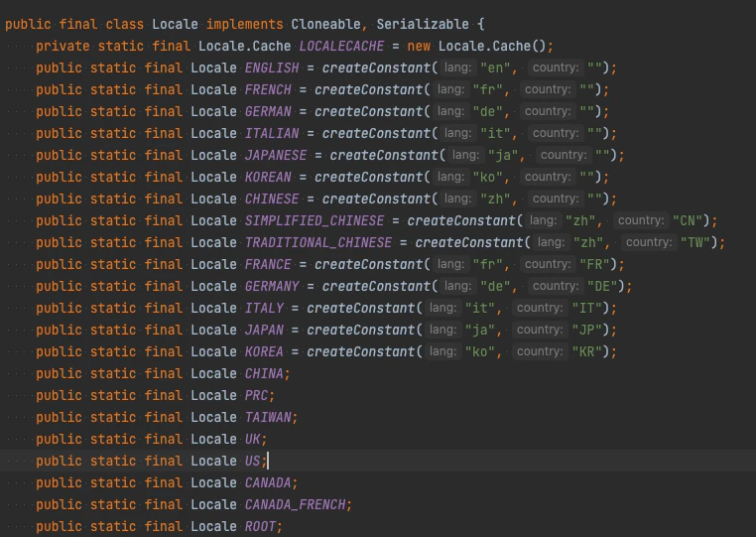Click the createConstant call on the ITALIAN line

click(x=376, y=133)
